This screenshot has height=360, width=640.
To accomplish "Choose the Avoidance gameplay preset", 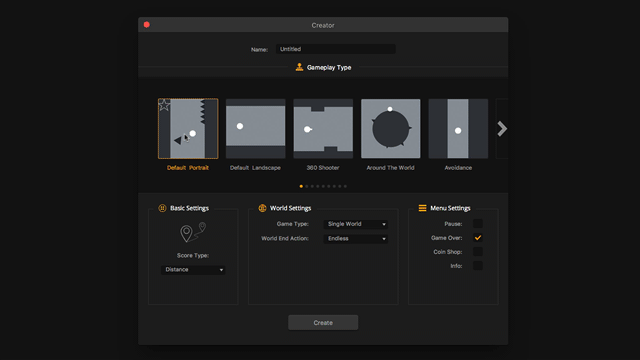I will [x=458, y=129].
